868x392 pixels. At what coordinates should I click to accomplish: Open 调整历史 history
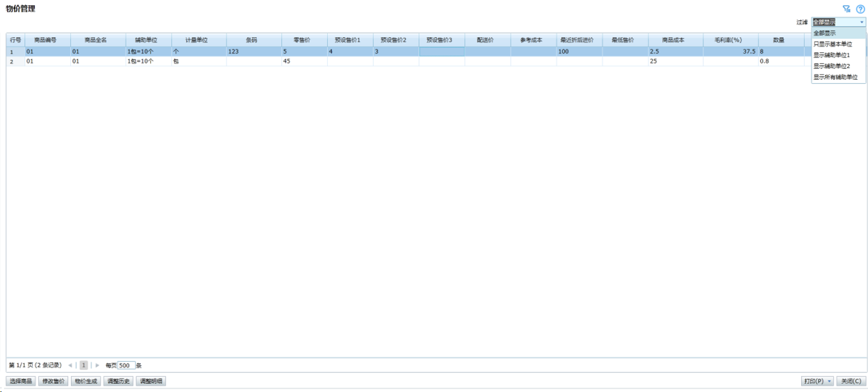119,381
